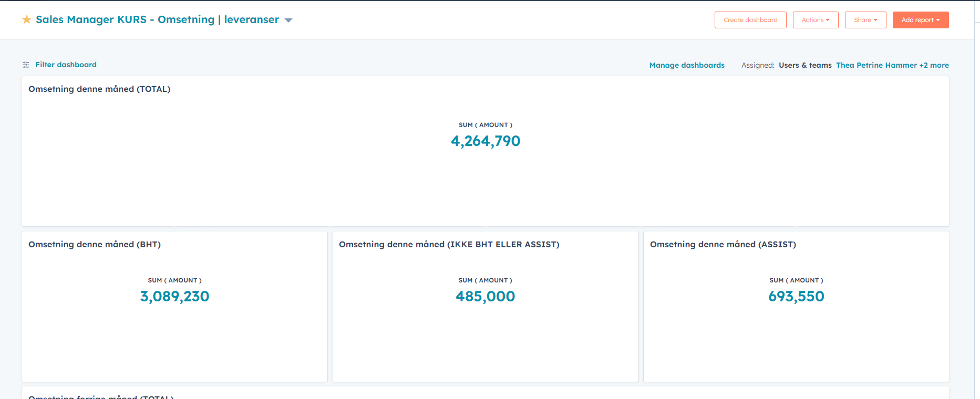Click the 693,550 ASSIST amount value
980x399 pixels.
tap(796, 296)
